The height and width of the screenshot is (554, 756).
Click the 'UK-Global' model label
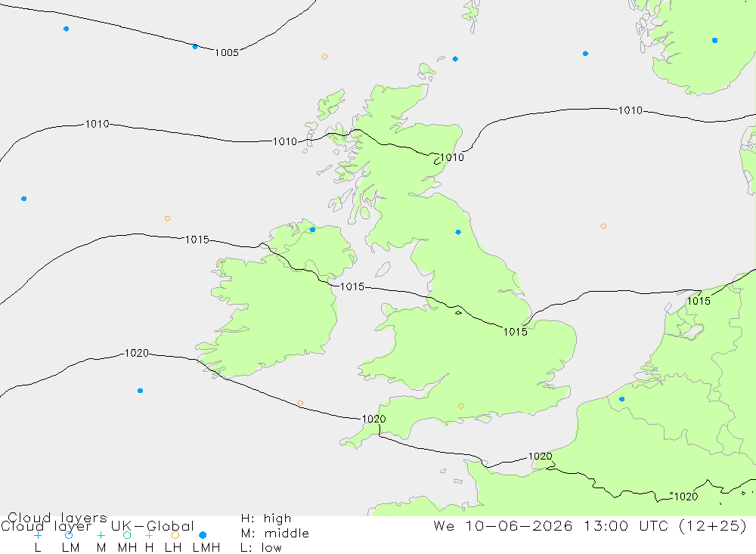[153, 526]
